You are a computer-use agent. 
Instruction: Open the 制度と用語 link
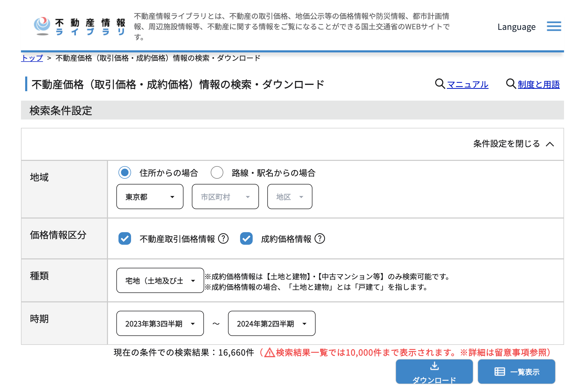[x=539, y=84]
